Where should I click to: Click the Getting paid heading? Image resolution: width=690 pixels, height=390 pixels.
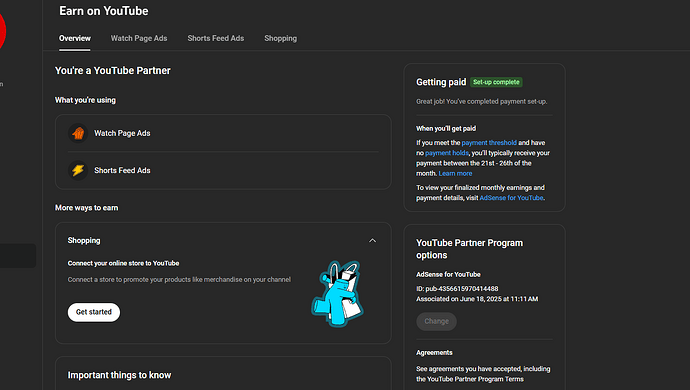point(441,82)
